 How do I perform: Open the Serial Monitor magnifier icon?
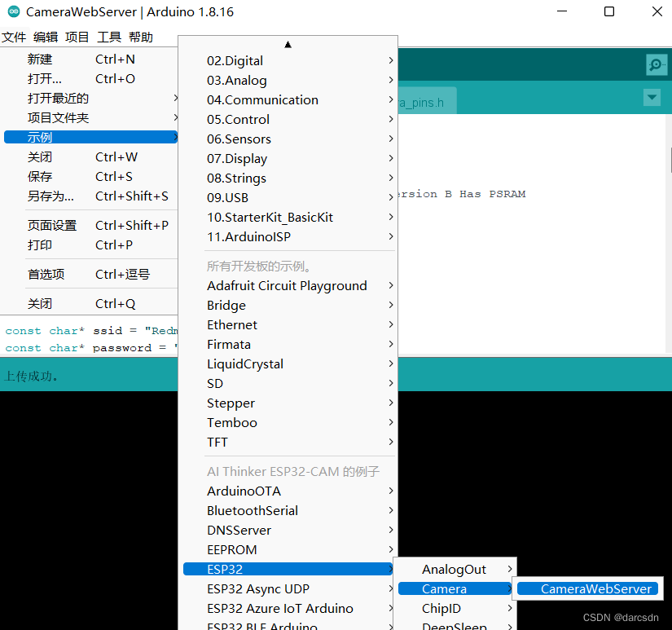(x=657, y=64)
